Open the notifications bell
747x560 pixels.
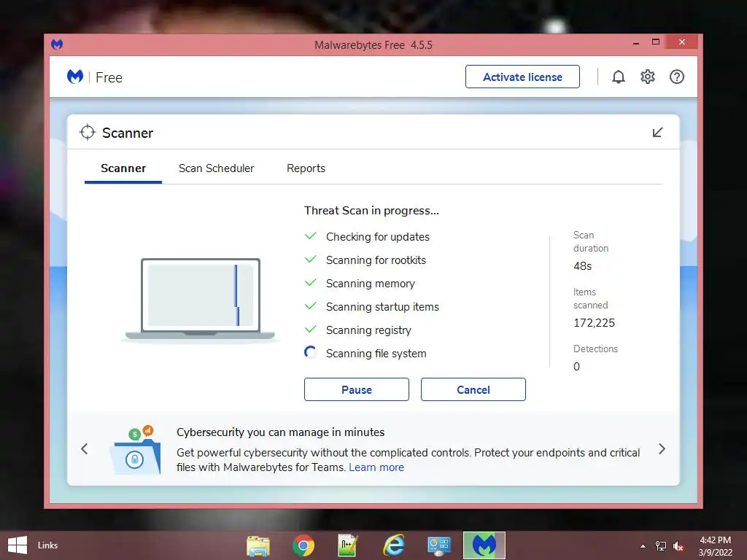619,77
